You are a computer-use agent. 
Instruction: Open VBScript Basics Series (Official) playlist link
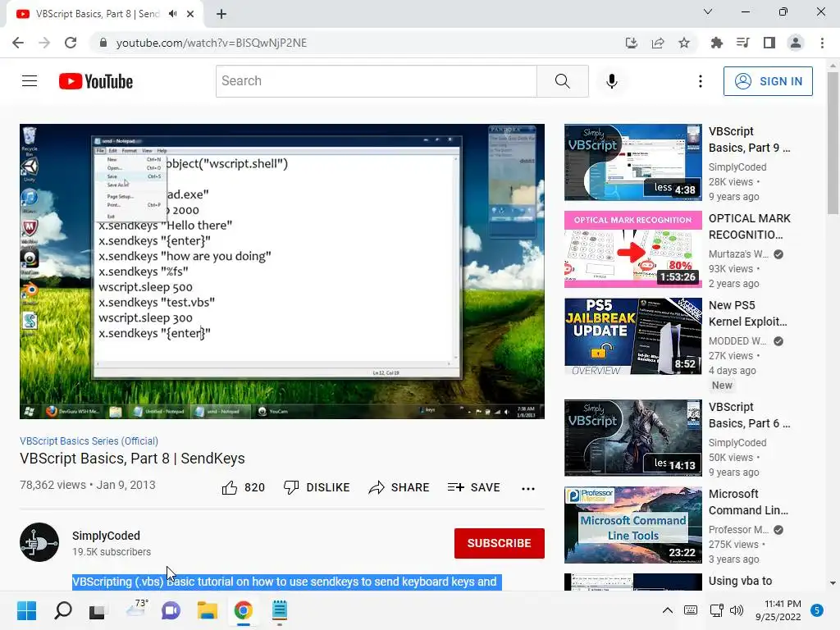[89, 441]
